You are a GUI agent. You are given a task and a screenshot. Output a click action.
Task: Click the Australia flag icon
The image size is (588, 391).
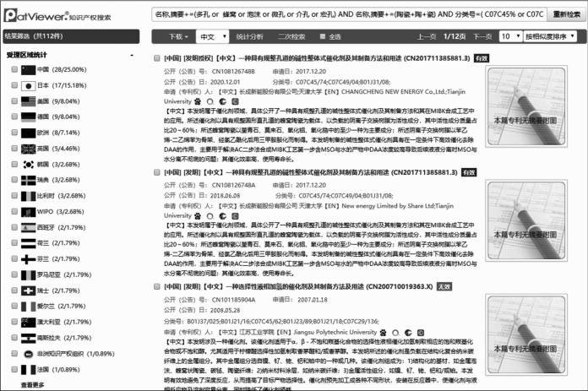[28, 322]
